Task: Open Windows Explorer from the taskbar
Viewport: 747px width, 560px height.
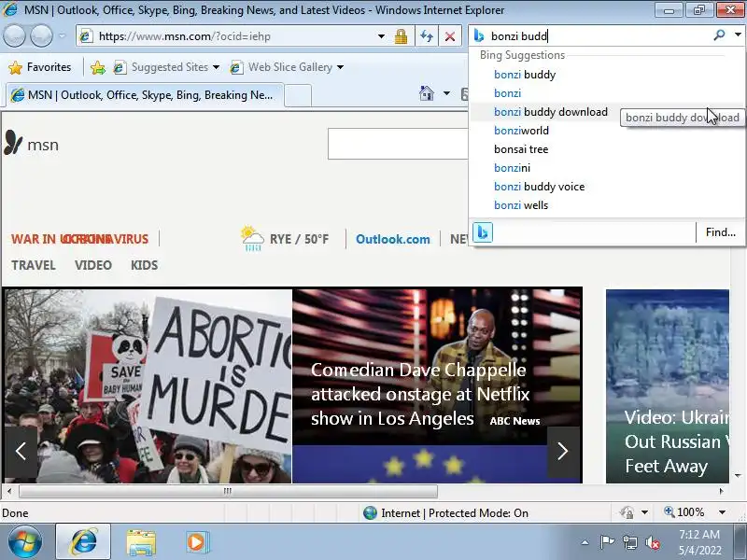Action: [141, 542]
